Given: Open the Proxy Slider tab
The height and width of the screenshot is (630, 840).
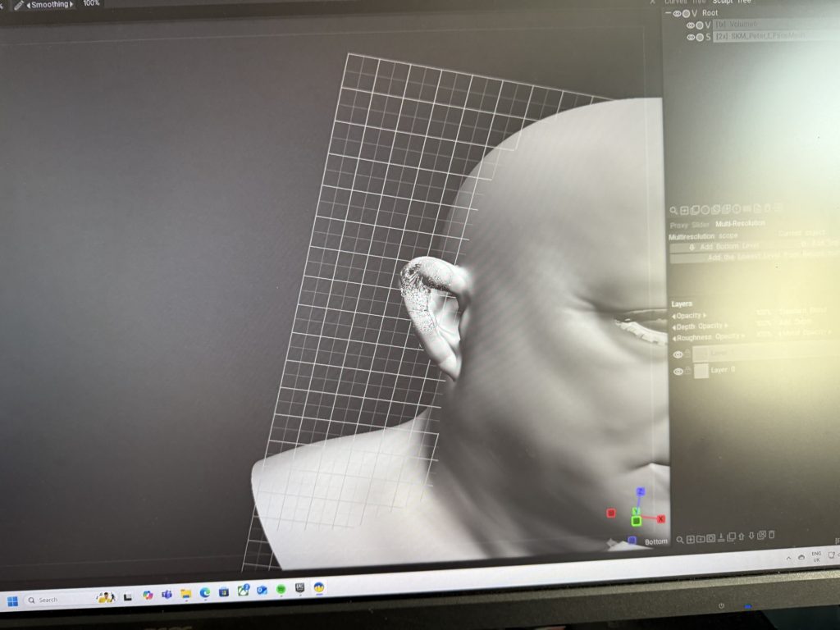Looking at the screenshot, I should coord(689,225).
